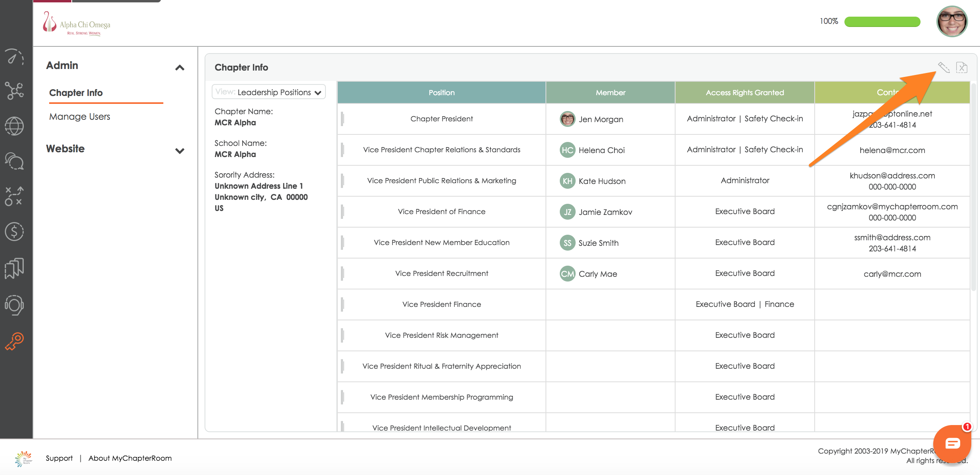
Task: Open the Support link in footer
Action: pyautogui.click(x=59, y=458)
